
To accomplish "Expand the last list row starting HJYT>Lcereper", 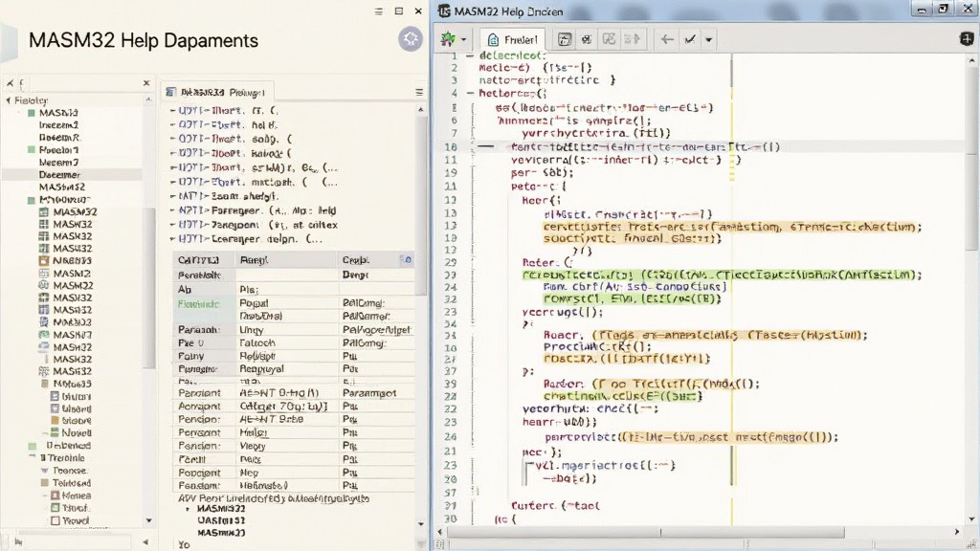I will [x=173, y=239].
